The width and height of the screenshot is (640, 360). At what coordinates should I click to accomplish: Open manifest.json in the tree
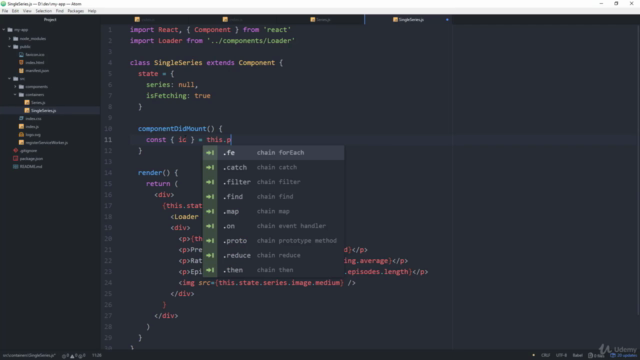click(x=37, y=71)
